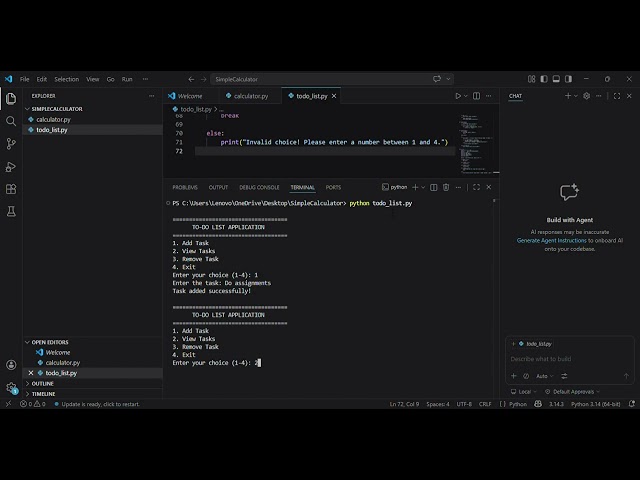The height and width of the screenshot is (480, 640).
Task: Go back with the left arrow
Action: click(x=191, y=79)
